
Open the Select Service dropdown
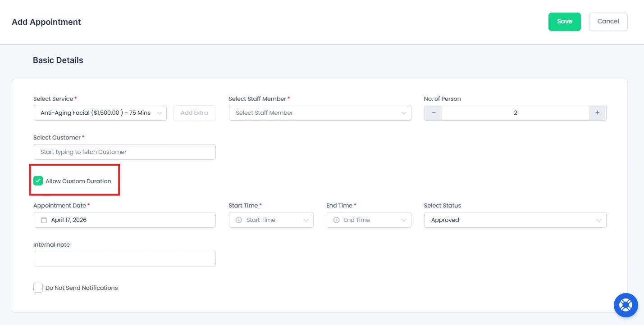100,113
